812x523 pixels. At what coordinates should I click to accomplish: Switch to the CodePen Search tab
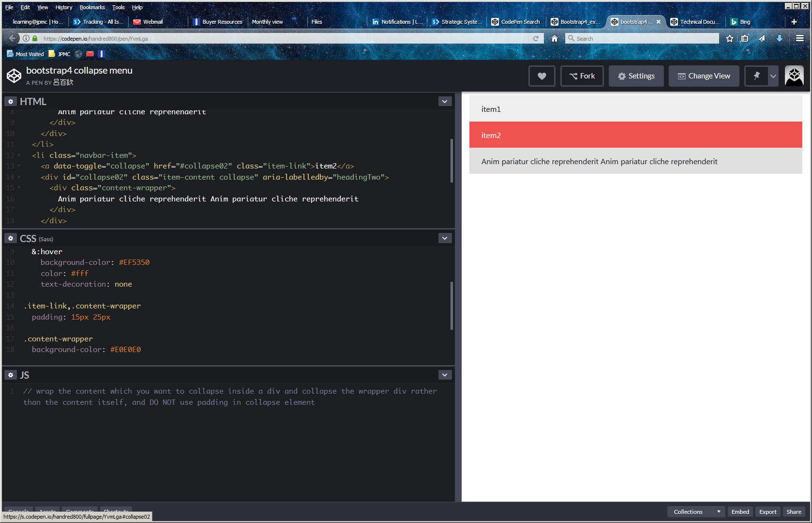pos(516,22)
